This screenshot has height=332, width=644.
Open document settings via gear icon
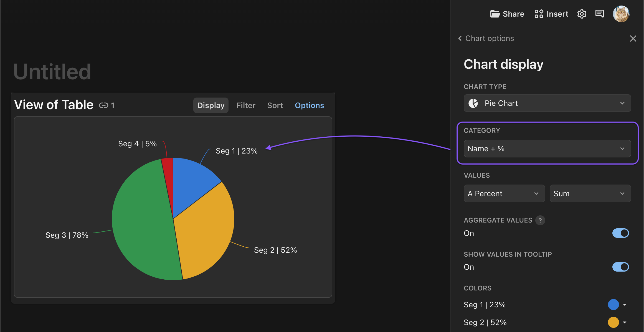click(x=582, y=14)
